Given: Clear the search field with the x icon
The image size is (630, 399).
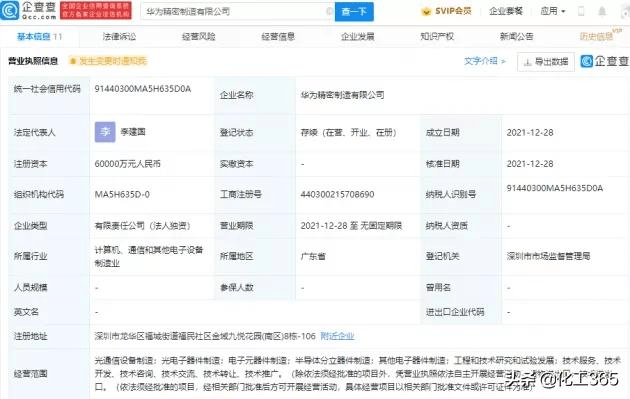Looking at the screenshot, I should (x=329, y=11).
